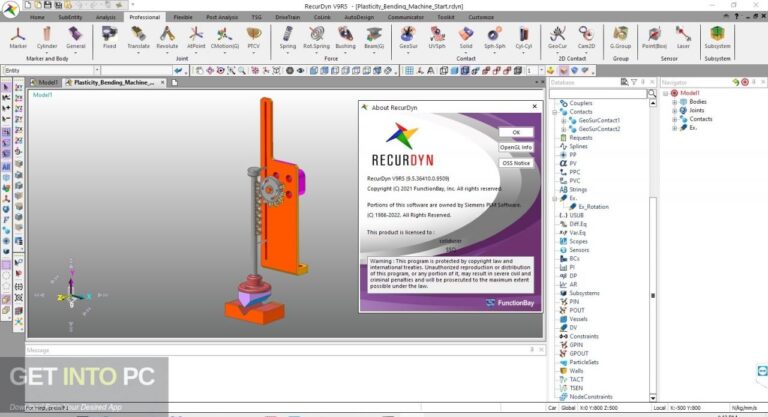Select the Beam(G) force tool

374,38
